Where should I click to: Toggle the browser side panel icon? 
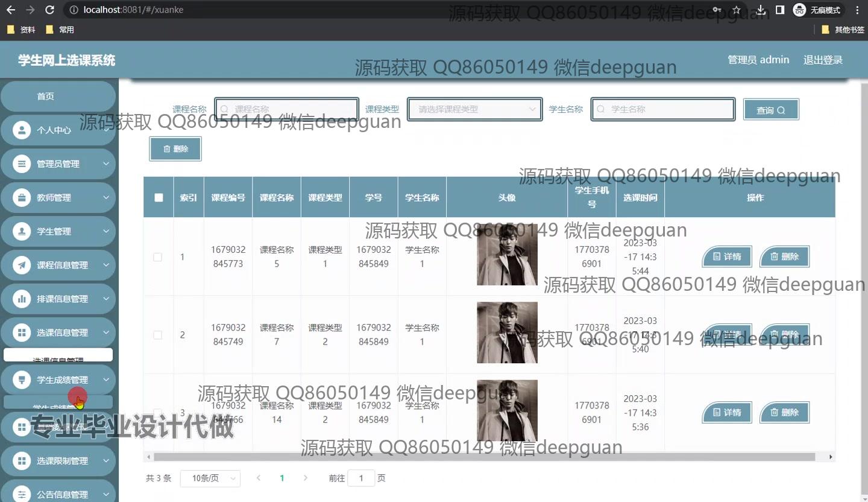(x=780, y=10)
